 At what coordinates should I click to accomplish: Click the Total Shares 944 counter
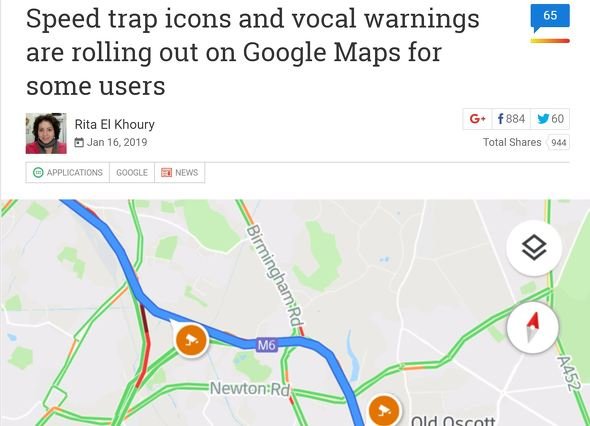pos(526,142)
